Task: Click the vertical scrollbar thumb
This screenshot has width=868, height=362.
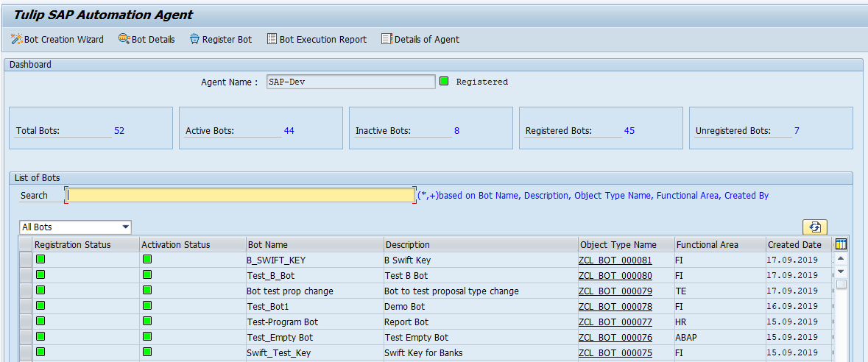Action: click(841, 285)
